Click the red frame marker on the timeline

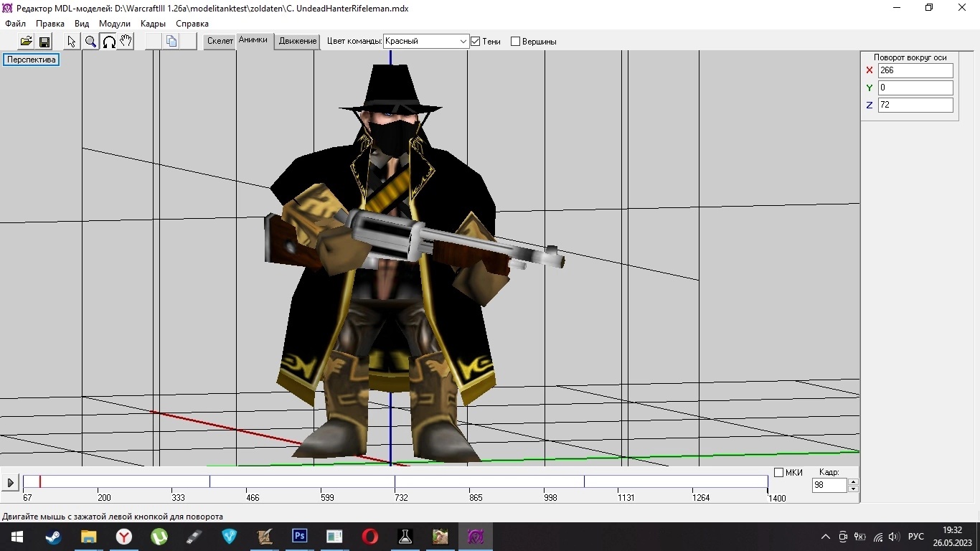(x=40, y=482)
